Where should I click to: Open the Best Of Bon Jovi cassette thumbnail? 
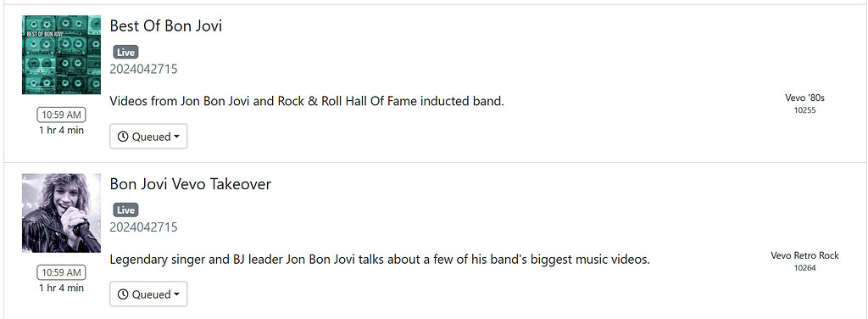[x=61, y=55]
